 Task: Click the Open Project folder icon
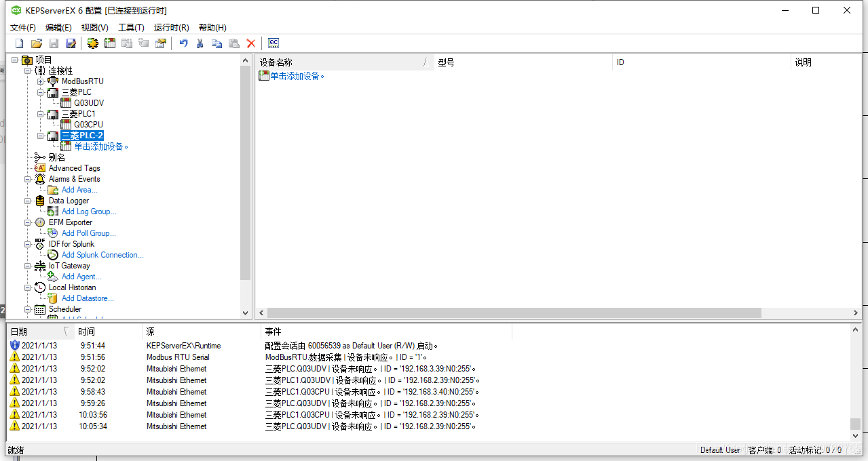(x=37, y=43)
